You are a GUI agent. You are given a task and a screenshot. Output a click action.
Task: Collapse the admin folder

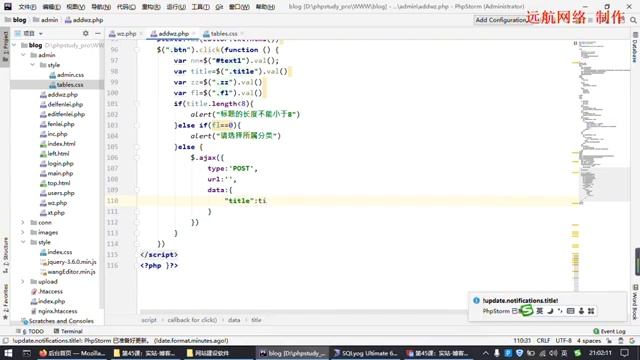[24, 55]
